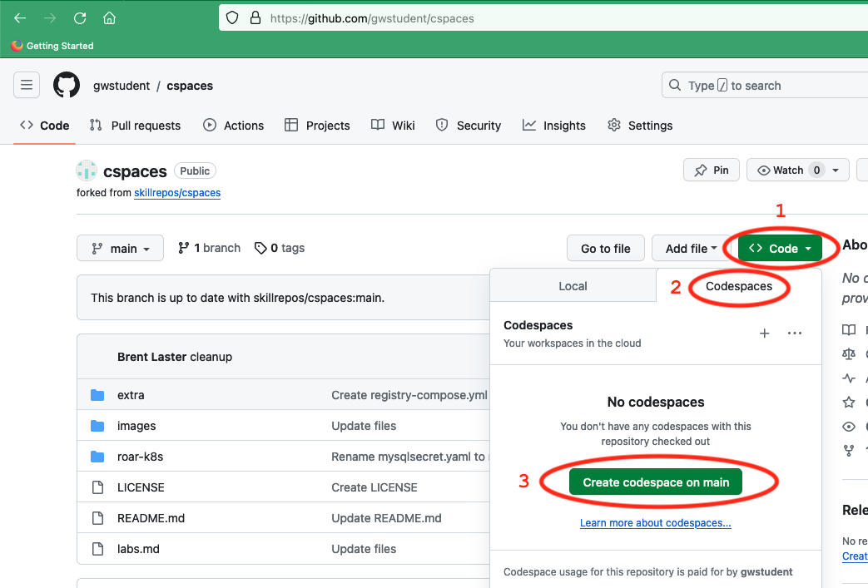Click the stars icon in About sidebar
This screenshot has width=868, height=588.
point(849,403)
